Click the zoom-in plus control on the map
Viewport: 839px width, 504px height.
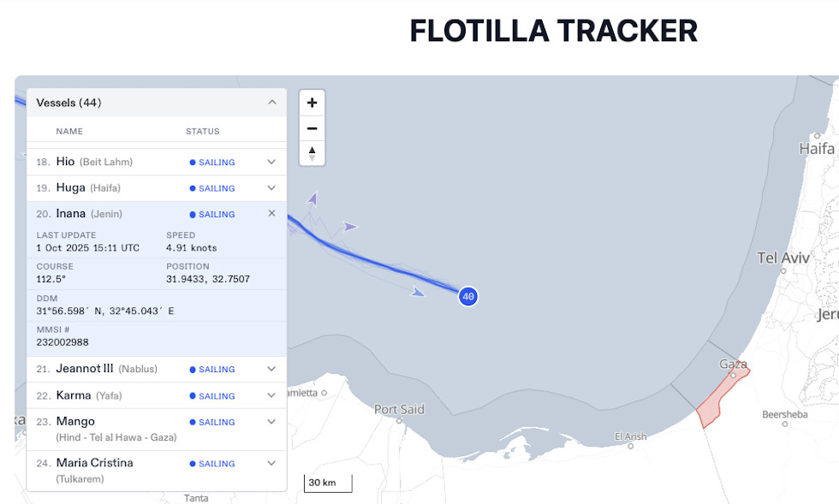coord(312,102)
